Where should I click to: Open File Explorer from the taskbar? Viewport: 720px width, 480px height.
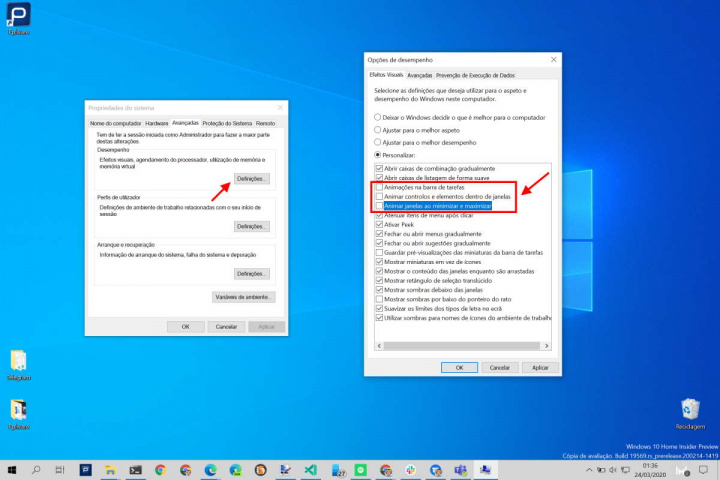tap(110, 469)
